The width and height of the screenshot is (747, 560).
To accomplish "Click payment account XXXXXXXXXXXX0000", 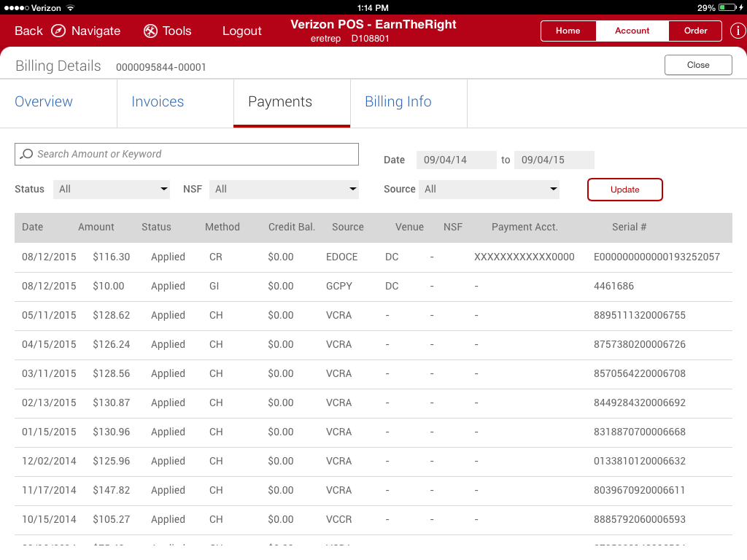I will 525,257.
